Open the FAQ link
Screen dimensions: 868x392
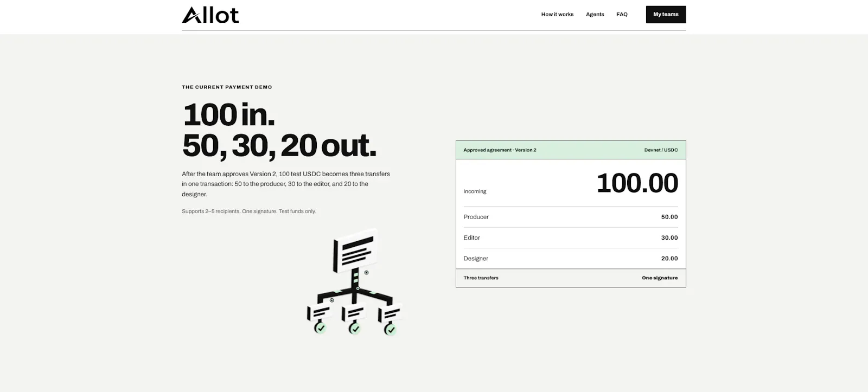pyautogui.click(x=622, y=15)
